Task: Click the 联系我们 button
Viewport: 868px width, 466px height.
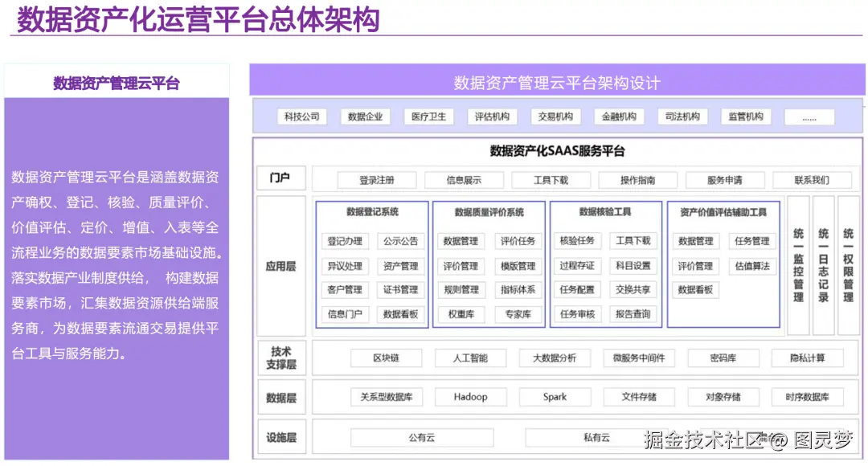Action: click(x=814, y=179)
